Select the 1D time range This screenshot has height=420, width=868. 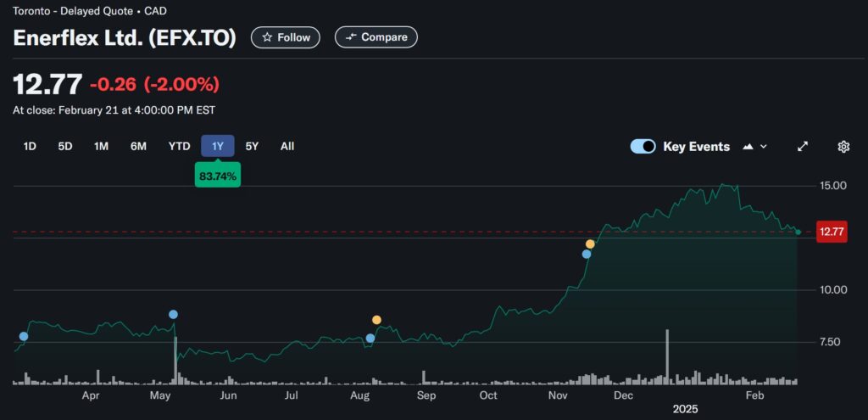tap(30, 146)
